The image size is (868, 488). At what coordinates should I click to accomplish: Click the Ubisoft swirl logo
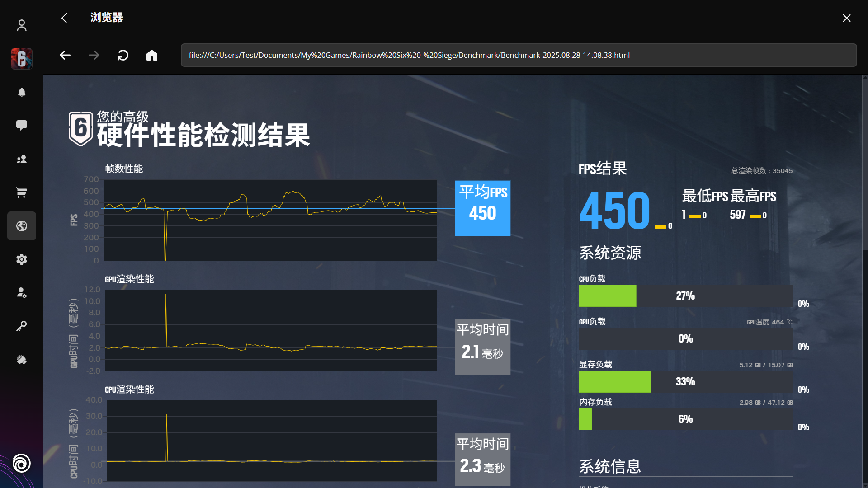22,463
